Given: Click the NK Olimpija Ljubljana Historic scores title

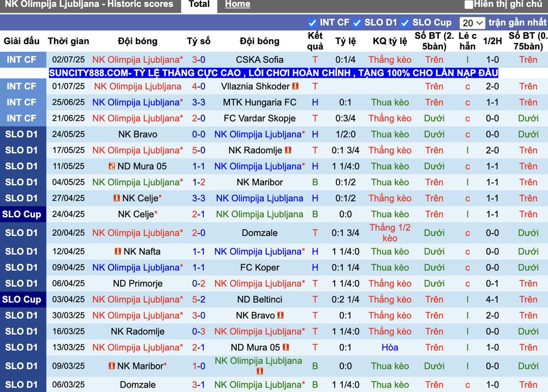Looking at the screenshot, I should coord(89,4).
